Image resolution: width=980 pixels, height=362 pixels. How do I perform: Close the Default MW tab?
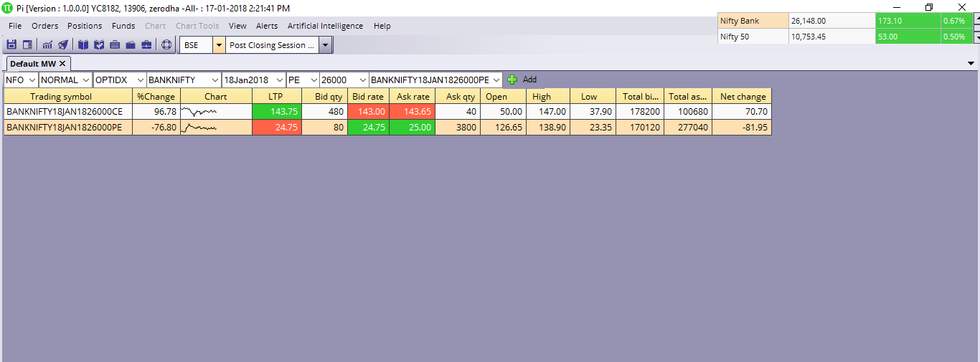click(x=62, y=64)
